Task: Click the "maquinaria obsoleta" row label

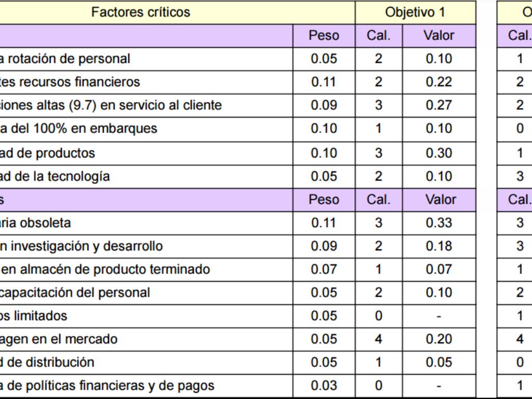Action: pyautogui.click(x=36, y=223)
